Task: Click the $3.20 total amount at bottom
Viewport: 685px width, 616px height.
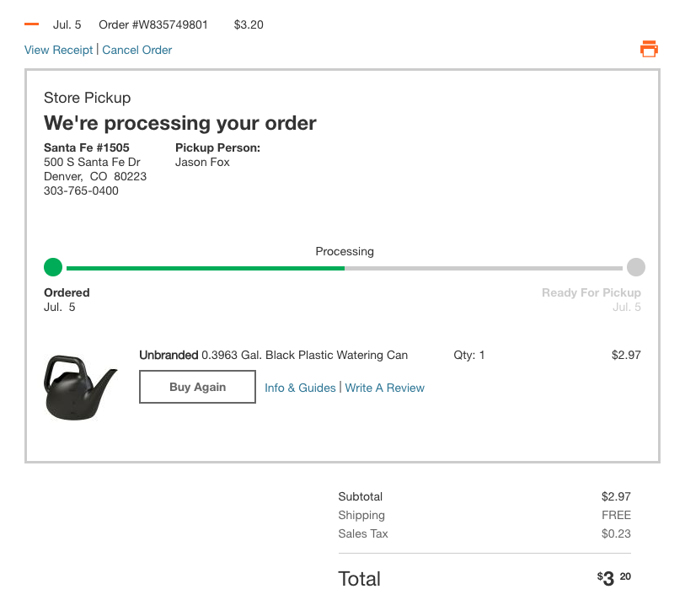Action: coord(614,579)
